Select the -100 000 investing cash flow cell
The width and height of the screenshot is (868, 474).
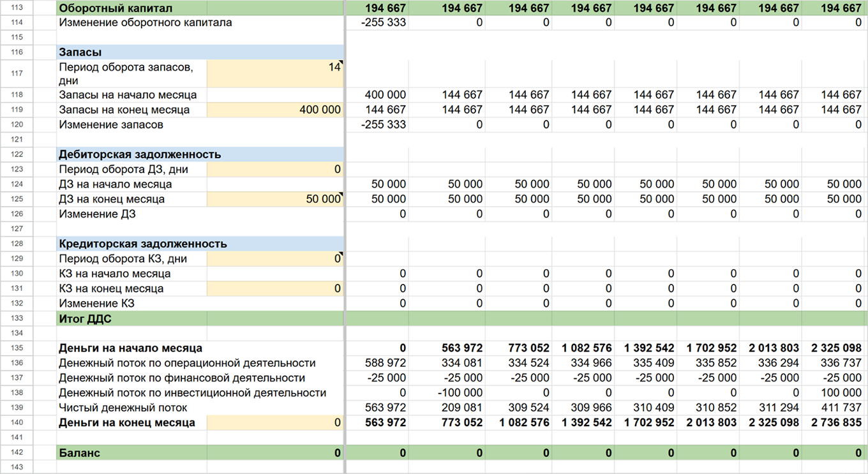pos(447,393)
